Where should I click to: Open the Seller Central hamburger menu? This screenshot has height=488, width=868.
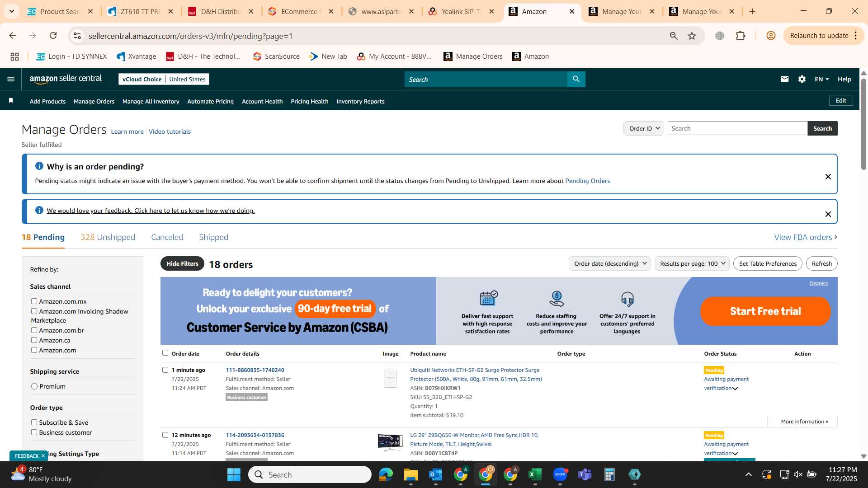tap(11, 79)
